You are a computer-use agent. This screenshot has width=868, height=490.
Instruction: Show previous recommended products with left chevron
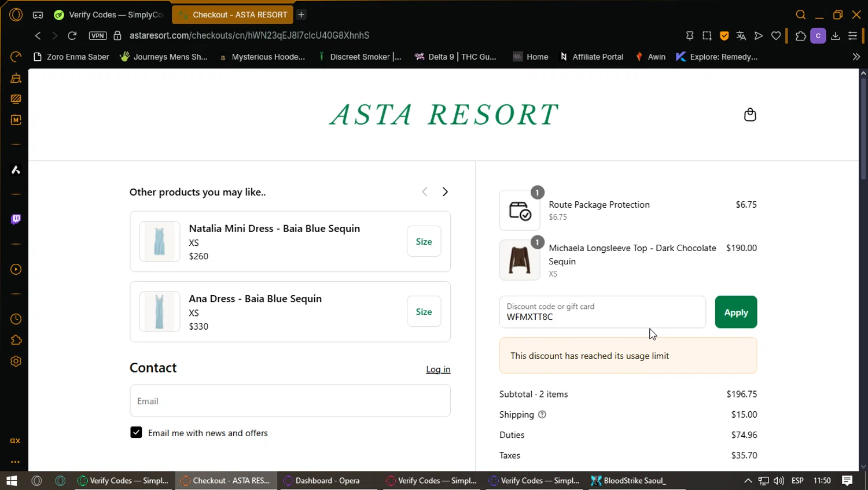[x=425, y=192]
